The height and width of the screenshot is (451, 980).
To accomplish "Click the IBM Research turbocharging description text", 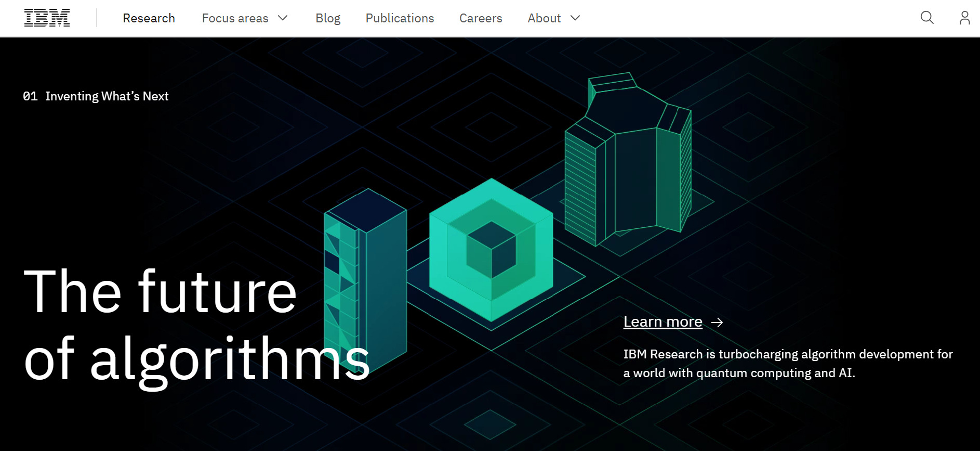I will [x=788, y=364].
